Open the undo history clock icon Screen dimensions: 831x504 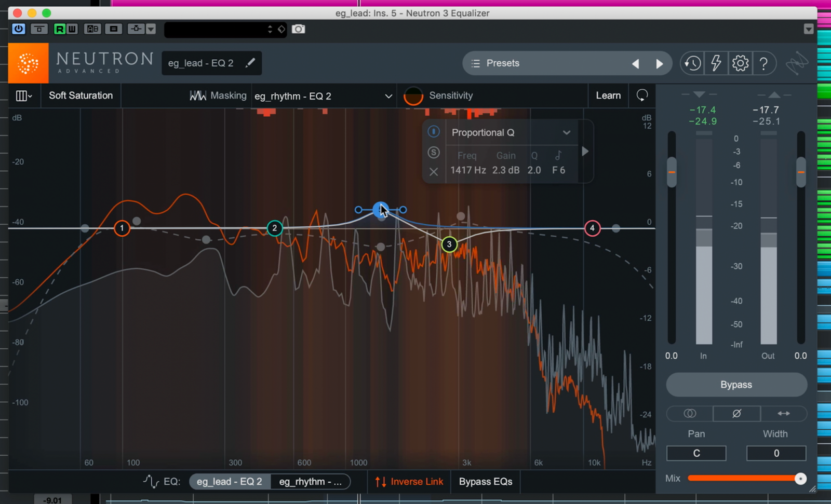point(692,63)
